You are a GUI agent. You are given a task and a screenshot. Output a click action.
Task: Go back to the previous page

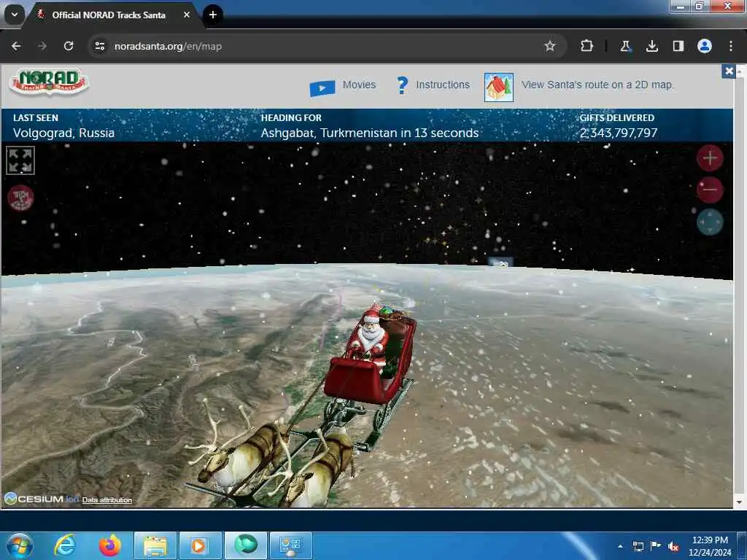point(16,46)
